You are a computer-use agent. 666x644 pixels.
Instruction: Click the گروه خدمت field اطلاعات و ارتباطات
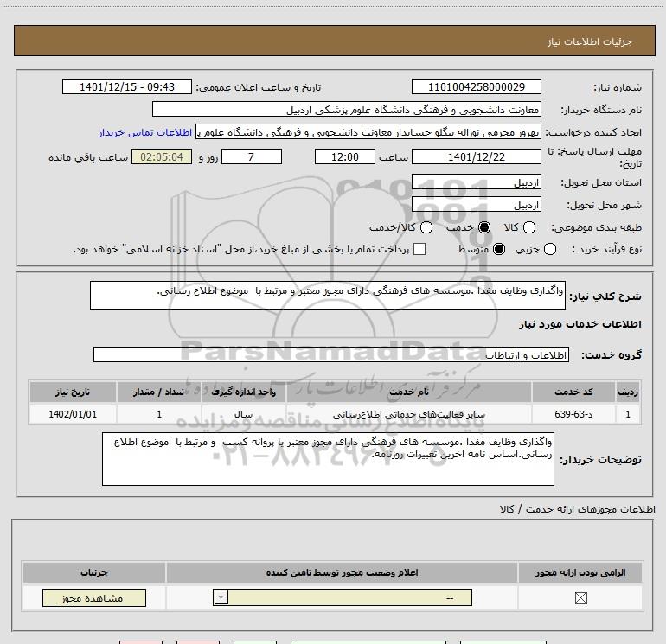[x=331, y=354]
